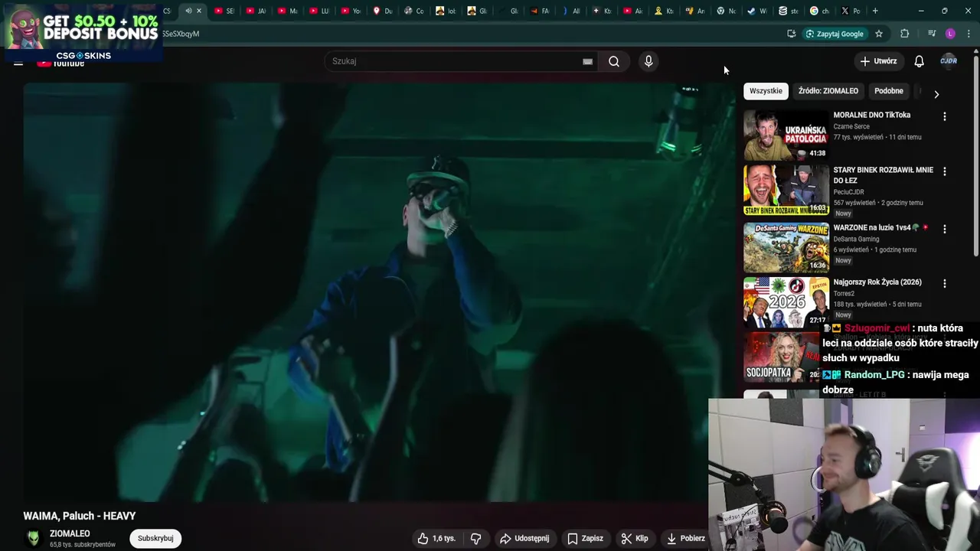
Task: Close the active browser tab
Action: coord(199,11)
